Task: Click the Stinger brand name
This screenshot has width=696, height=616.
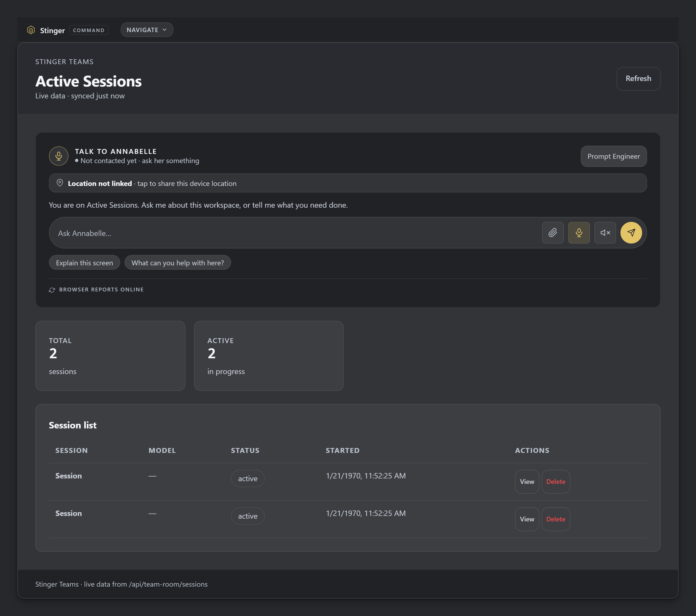Action: pyautogui.click(x=52, y=30)
